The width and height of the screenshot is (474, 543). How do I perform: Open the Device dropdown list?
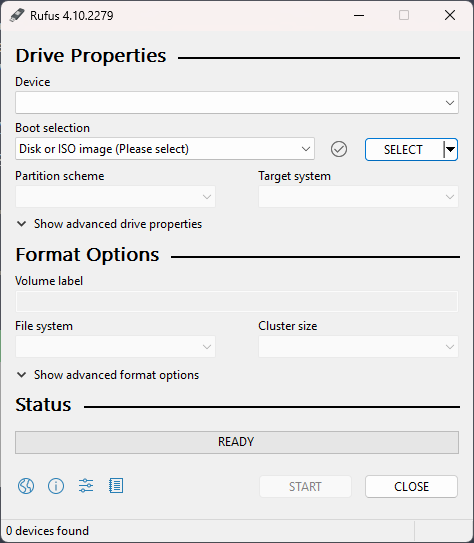(237, 103)
